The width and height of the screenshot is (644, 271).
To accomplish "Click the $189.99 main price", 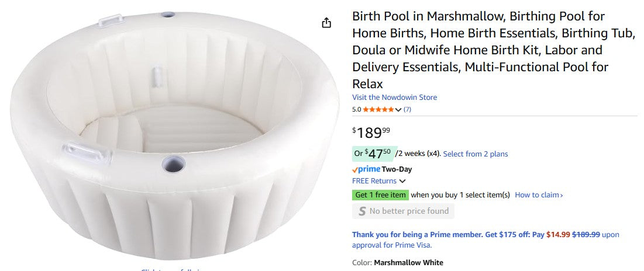I will (371, 132).
